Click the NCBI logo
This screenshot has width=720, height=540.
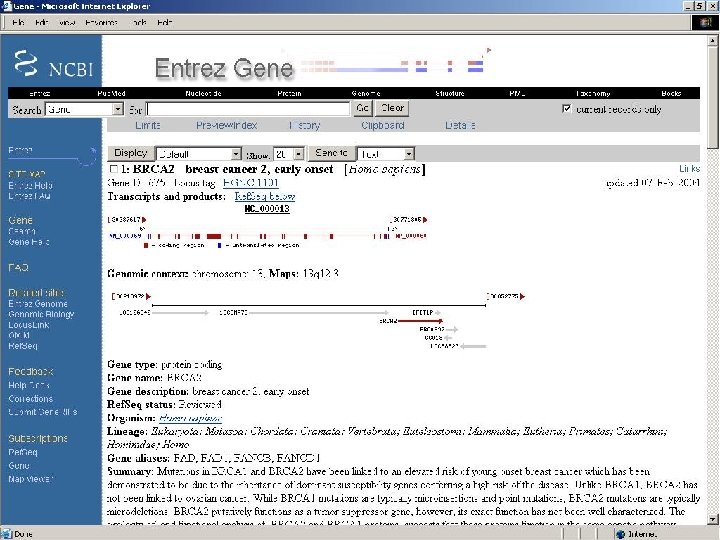(53, 64)
